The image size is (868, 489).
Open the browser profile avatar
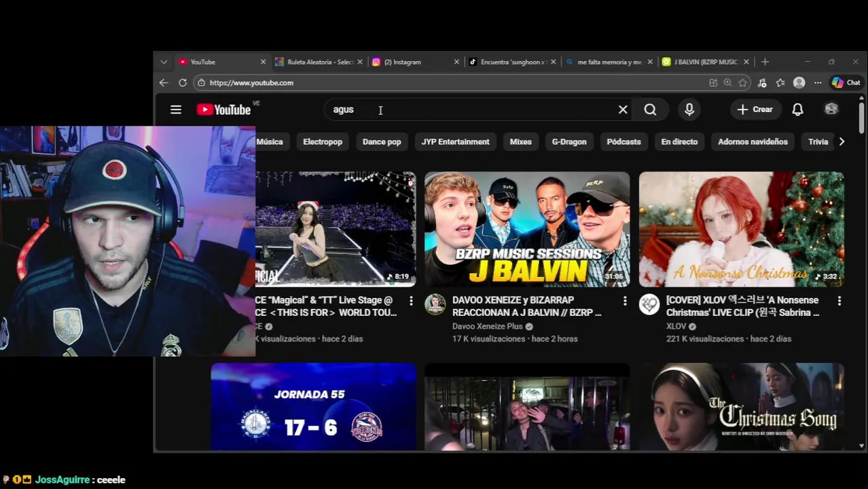coord(799,83)
